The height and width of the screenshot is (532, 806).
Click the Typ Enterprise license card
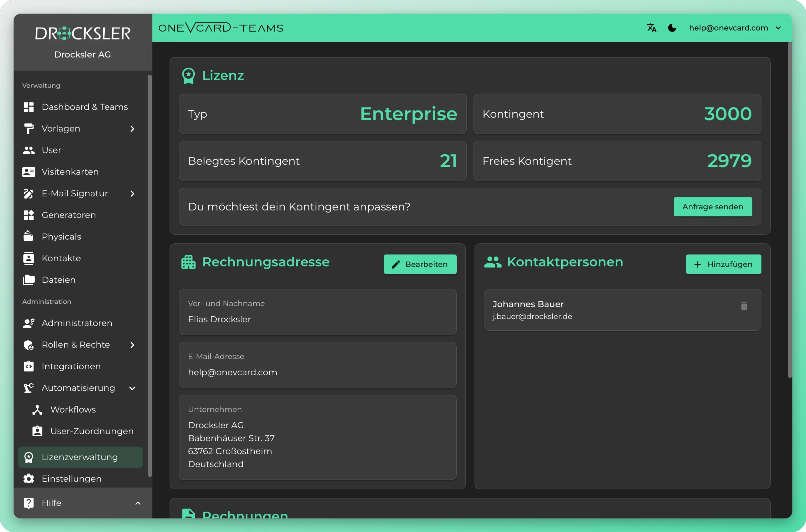click(323, 114)
